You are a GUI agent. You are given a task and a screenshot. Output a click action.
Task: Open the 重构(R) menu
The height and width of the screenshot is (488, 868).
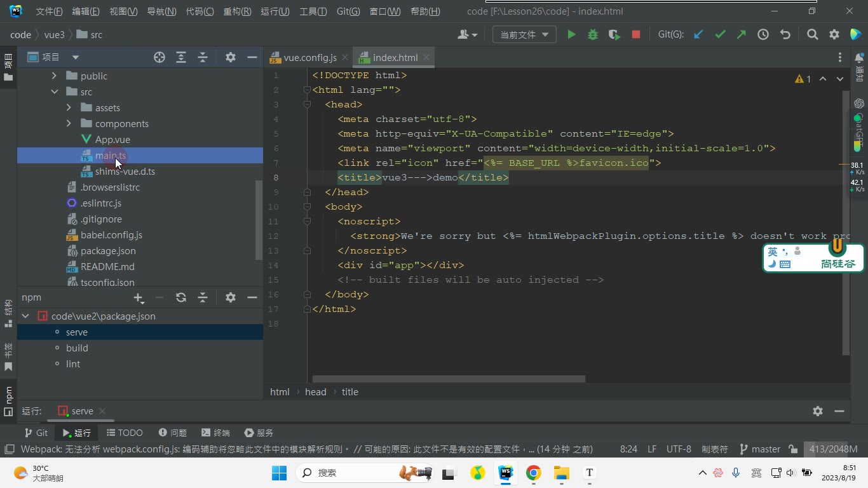coord(237,11)
